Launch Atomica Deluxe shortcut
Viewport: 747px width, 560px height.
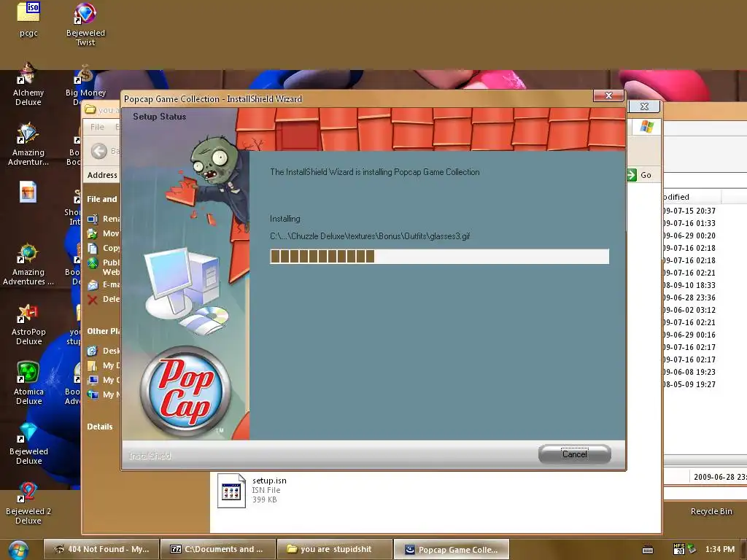[28, 384]
